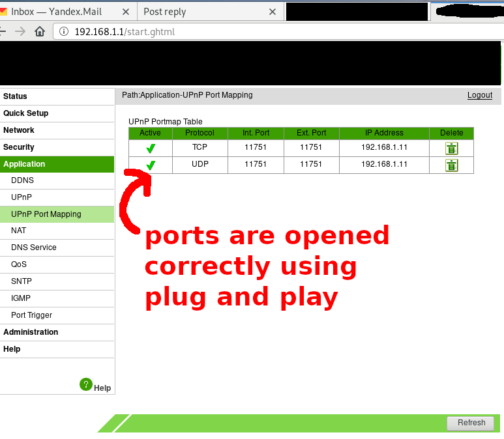504x439 pixels.
Task: Open the Quick Setup menu
Action: click(57, 113)
